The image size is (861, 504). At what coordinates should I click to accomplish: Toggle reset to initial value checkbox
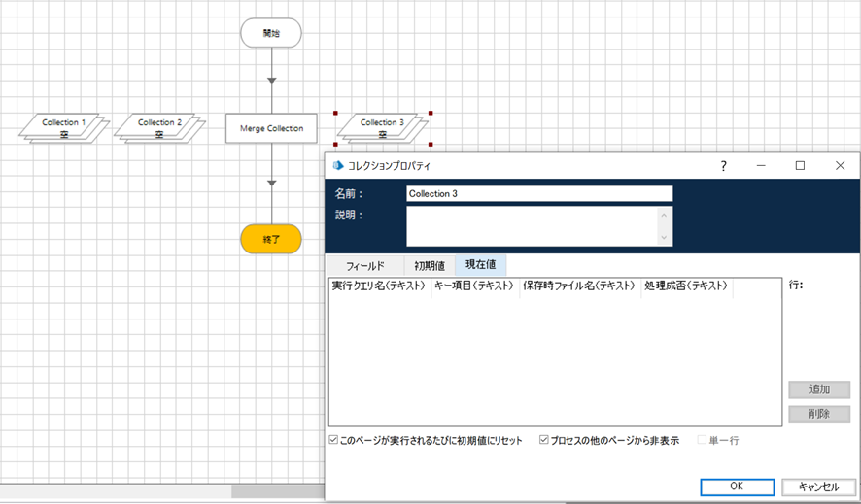[333, 440]
